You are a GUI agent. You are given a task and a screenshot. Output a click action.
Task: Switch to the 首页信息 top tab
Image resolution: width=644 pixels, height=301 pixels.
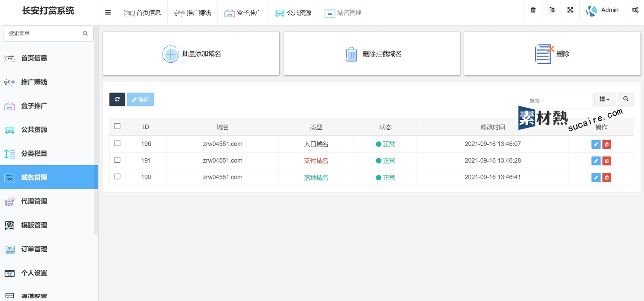(x=143, y=13)
